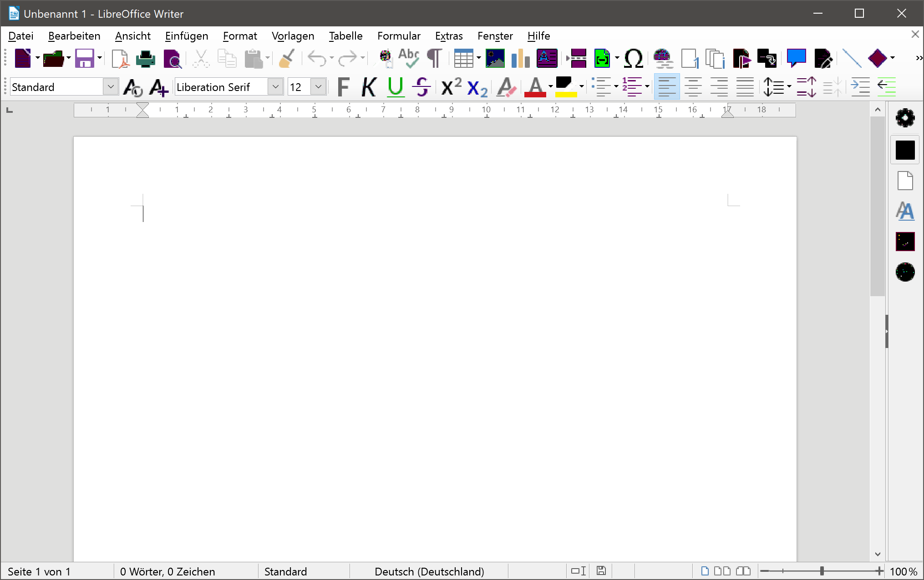Open the Einfügen menu

click(x=186, y=36)
